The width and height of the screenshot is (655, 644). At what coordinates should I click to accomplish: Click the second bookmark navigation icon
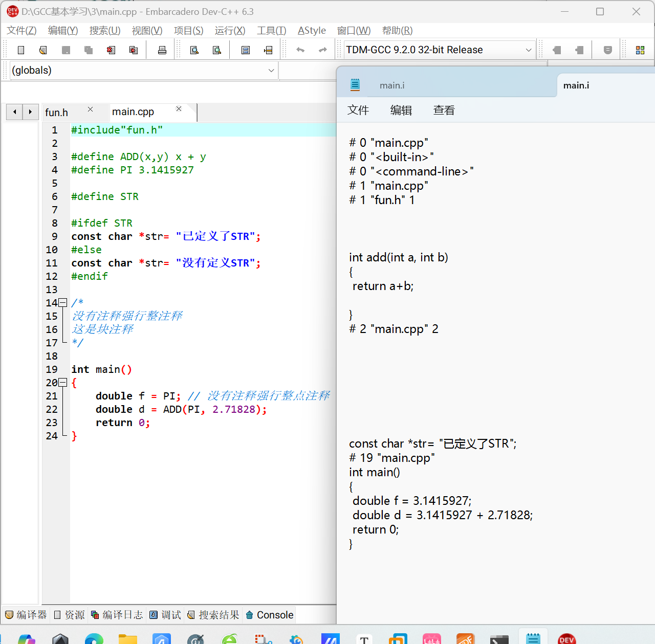(579, 50)
